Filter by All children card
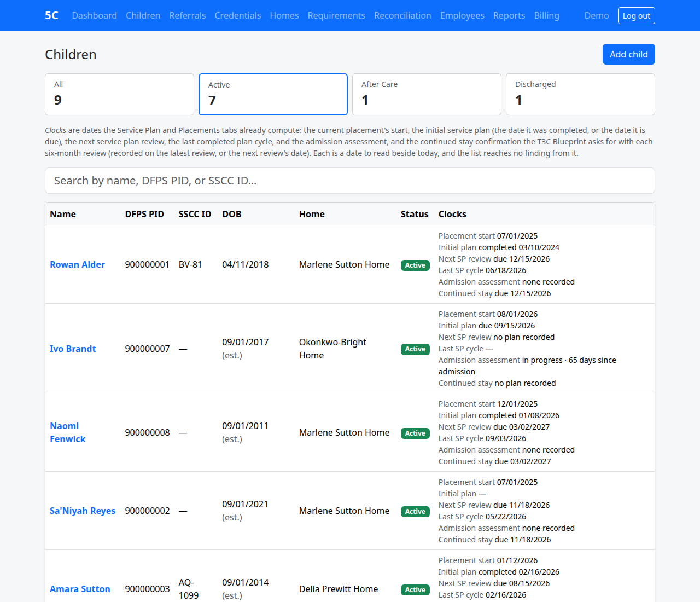700x602 pixels. click(x=119, y=94)
